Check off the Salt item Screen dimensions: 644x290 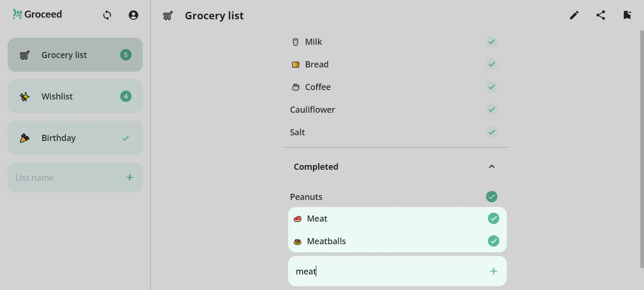pos(492,132)
